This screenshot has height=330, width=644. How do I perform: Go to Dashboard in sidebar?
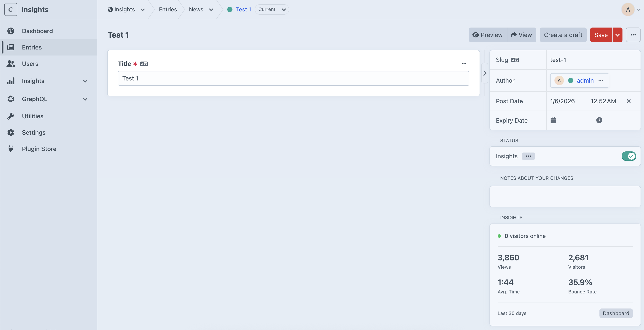(x=37, y=31)
